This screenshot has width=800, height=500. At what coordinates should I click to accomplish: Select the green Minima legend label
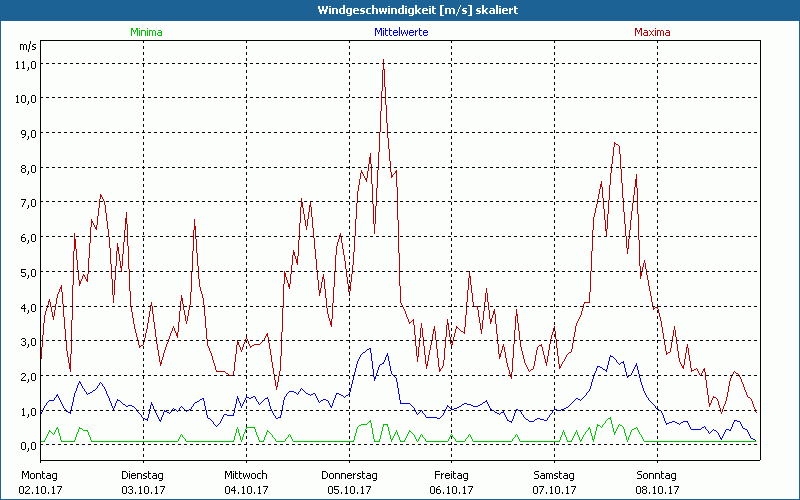pos(145,32)
